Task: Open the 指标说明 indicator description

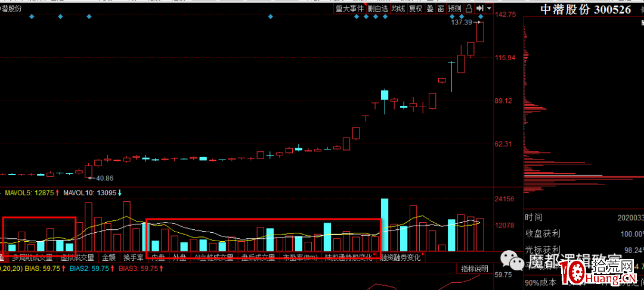Action: point(475,269)
